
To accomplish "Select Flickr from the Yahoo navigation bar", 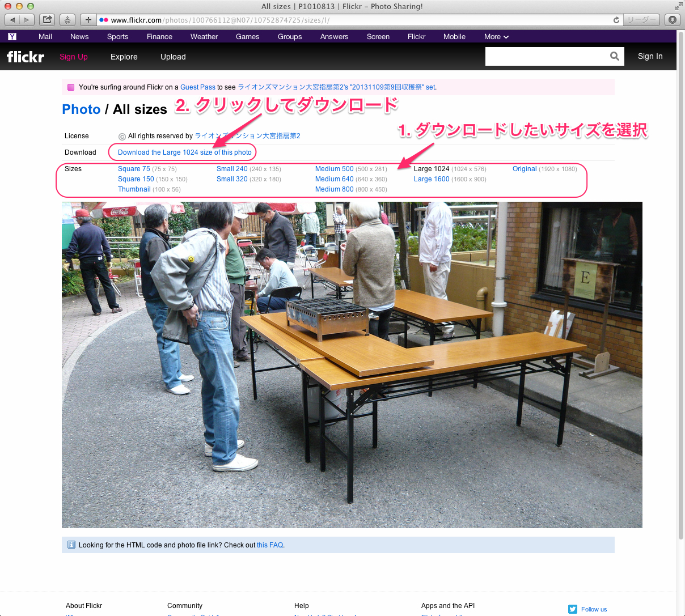I will click(416, 36).
